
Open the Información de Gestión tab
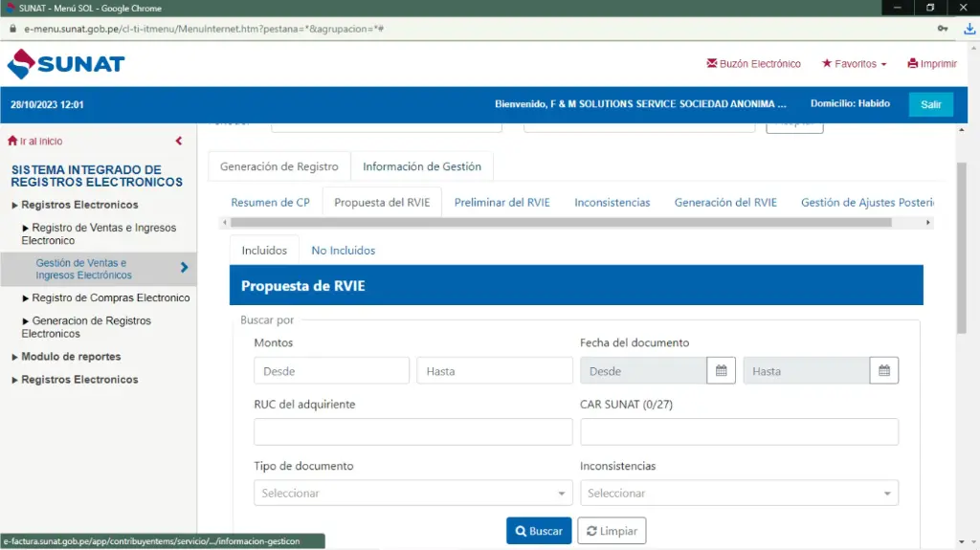[x=421, y=166]
